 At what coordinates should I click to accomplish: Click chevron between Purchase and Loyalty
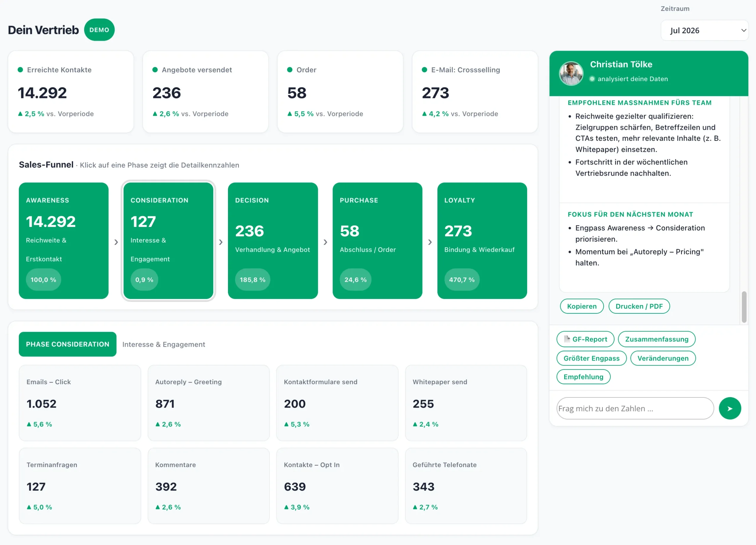(430, 242)
